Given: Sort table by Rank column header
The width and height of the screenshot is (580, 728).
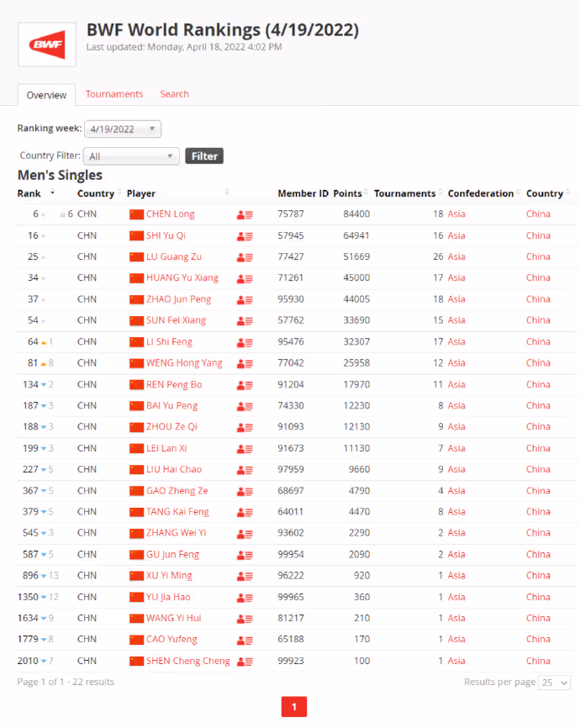Looking at the screenshot, I should point(29,193).
